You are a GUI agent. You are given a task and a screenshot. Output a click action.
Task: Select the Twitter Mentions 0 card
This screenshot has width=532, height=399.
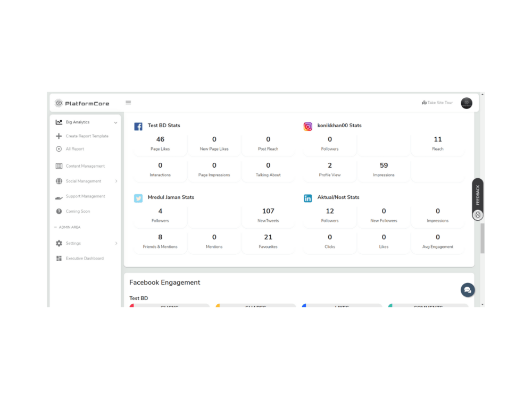[214, 242]
